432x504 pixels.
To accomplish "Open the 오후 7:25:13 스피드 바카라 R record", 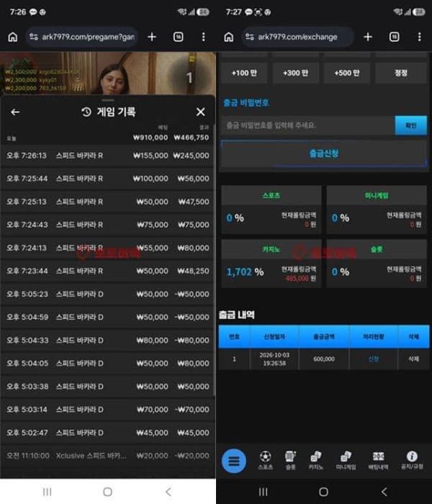I will tap(107, 202).
